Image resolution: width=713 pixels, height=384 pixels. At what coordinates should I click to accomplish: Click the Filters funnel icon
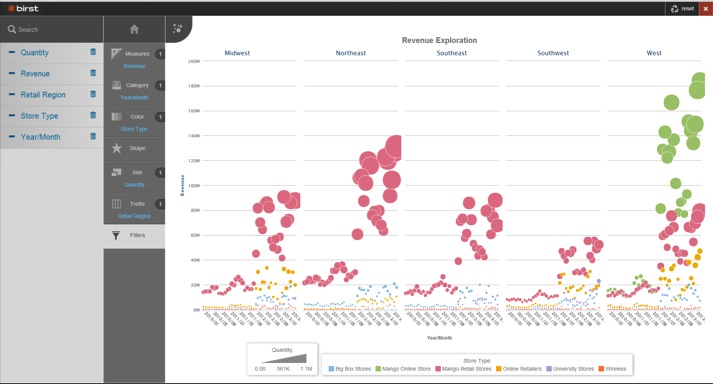coord(116,235)
